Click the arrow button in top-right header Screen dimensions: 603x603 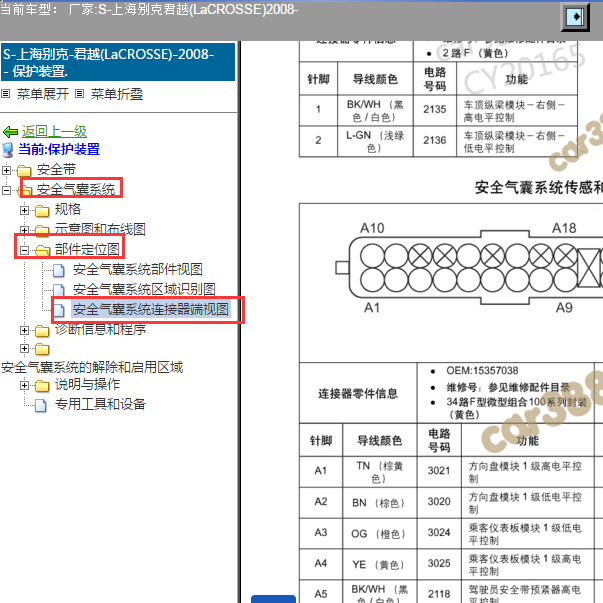point(575,17)
